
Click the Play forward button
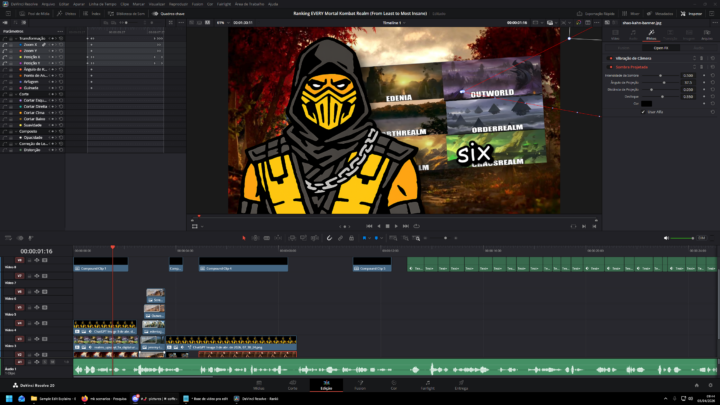(396, 226)
